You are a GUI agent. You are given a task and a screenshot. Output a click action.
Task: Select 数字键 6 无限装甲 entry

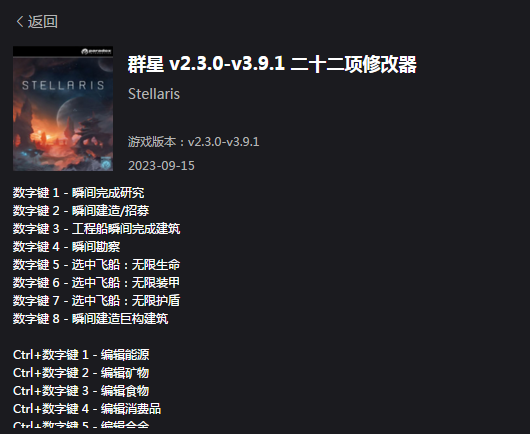point(96,283)
